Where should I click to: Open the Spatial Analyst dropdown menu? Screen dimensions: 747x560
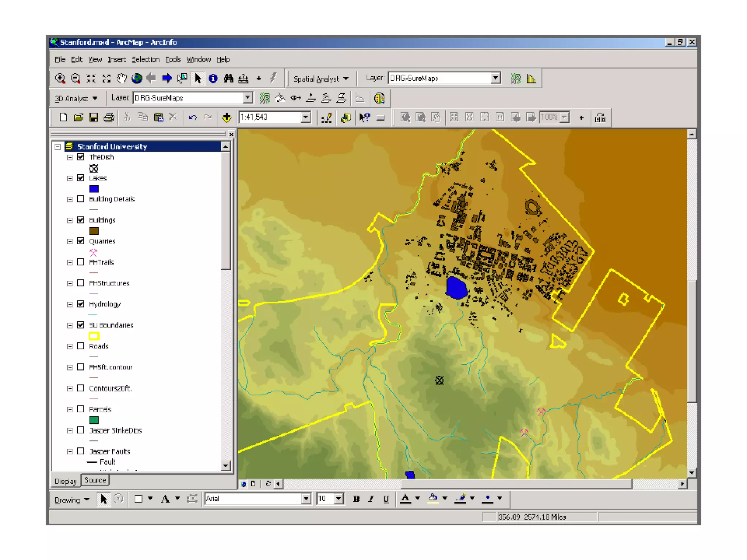(321, 79)
